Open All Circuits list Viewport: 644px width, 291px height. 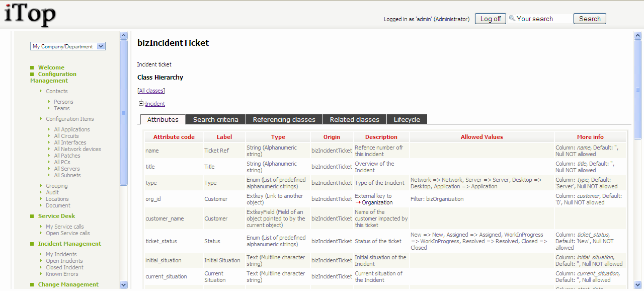coord(66,136)
